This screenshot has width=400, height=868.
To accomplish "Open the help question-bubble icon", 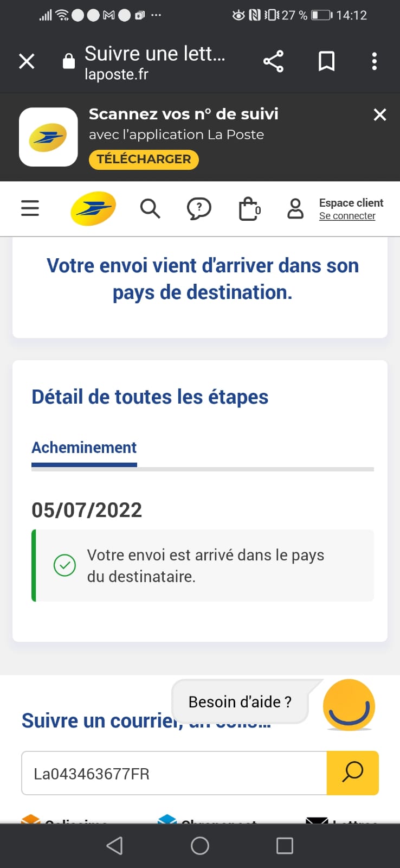I will (199, 208).
